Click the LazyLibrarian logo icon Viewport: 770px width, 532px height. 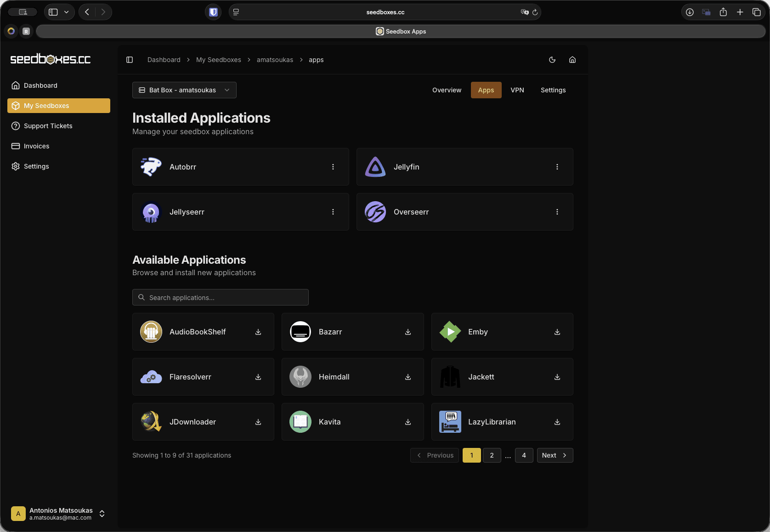pos(450,422)
